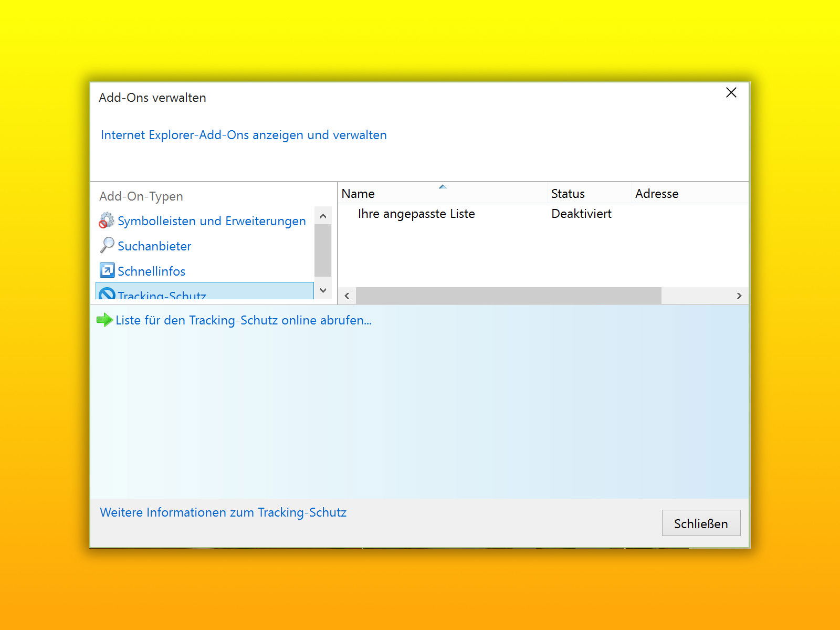840x630 pixels.
Task: Click the Tracking-Schutz blocked-circle icon
Action: (x=107, y=293)
